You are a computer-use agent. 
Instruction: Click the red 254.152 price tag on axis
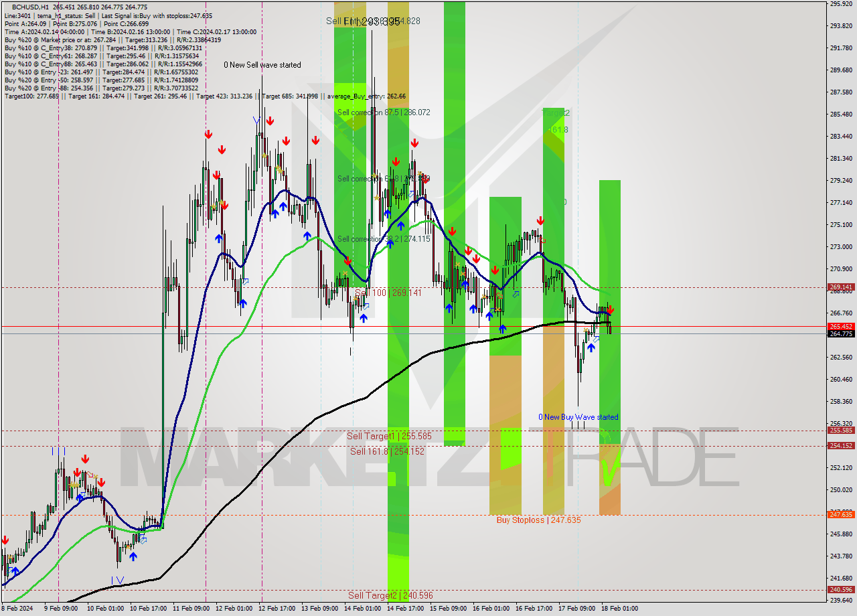pos(841,445)
